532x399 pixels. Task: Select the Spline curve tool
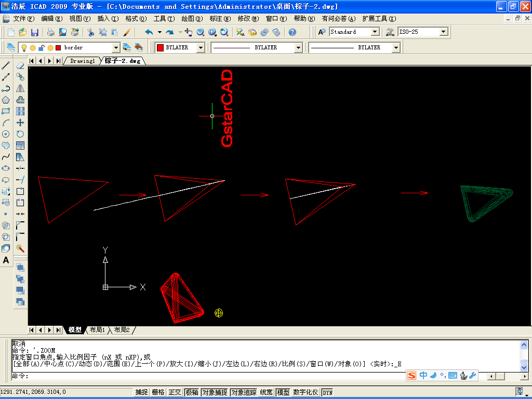coord(6,157)
